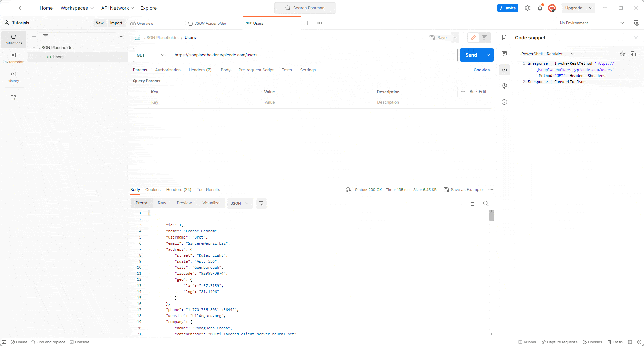Open the Postman settings gear
Viewport: 644px width, 346px height.
pos(528,8)
